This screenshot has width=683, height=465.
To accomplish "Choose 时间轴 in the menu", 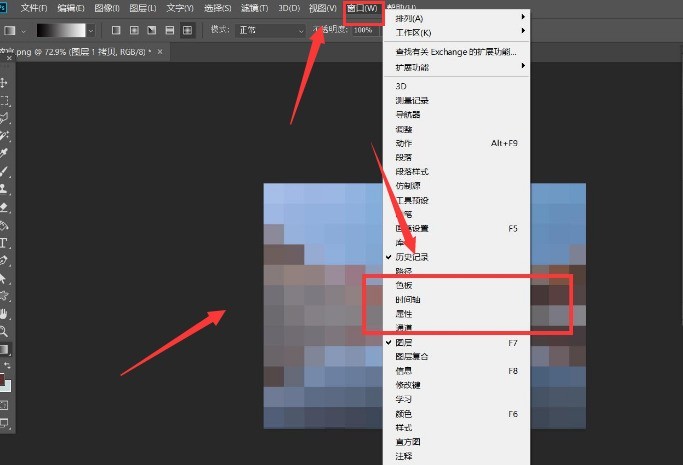I will (456, 300).
